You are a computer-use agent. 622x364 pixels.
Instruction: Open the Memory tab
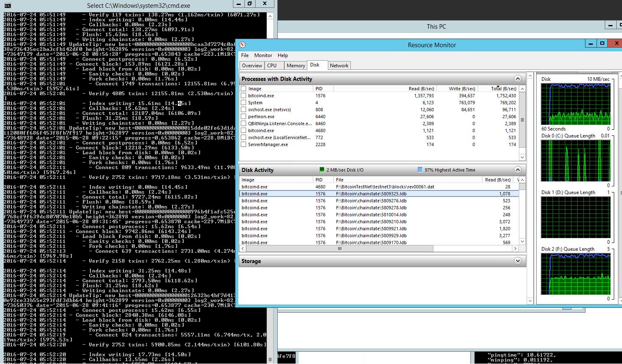[x=296, y=66]
